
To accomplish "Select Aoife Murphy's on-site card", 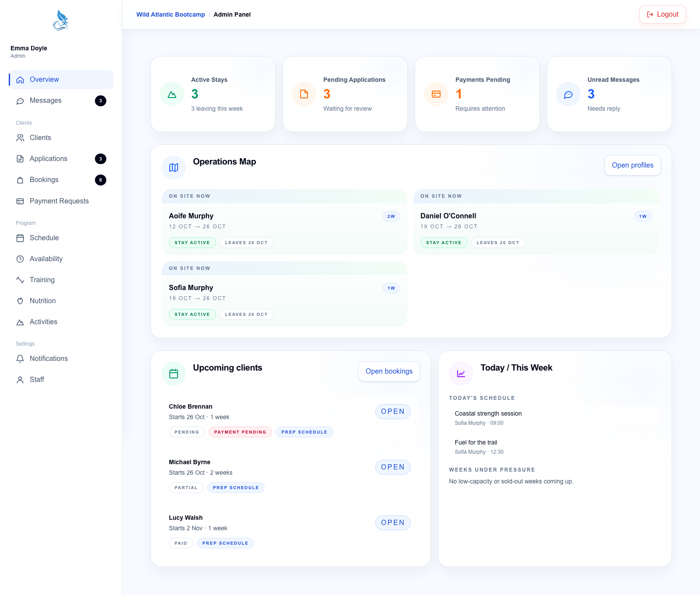I will (x=284, y=222).
